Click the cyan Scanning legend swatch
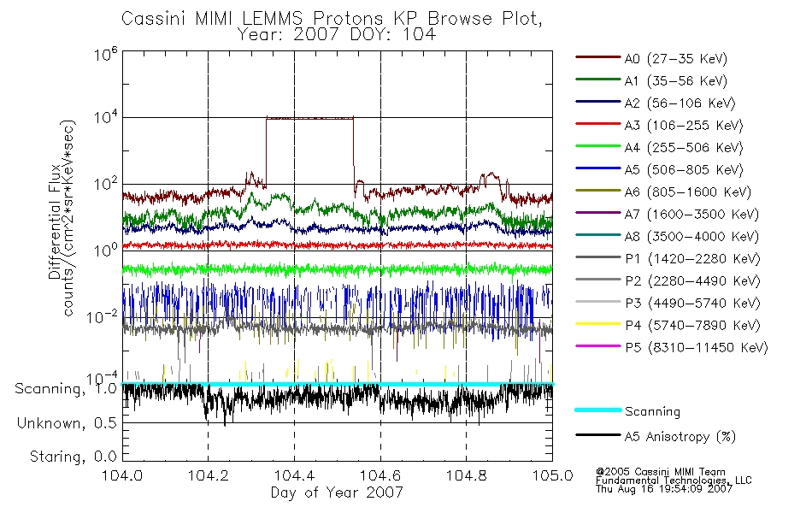Image resolution: width=812 pixels, height=513 pixels. coord(598,410)
